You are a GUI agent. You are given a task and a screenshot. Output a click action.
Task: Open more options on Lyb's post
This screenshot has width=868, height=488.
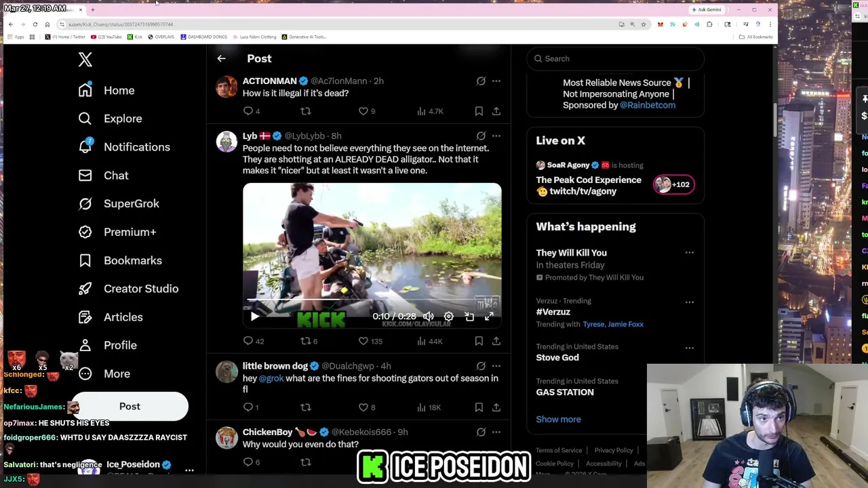[496, 136]
